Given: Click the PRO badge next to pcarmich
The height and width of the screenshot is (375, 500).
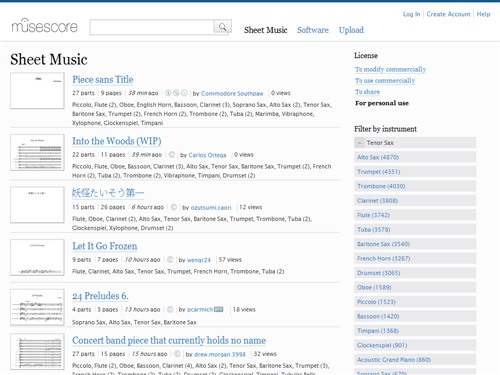Looking at the screenshot, I should [218, 309].
